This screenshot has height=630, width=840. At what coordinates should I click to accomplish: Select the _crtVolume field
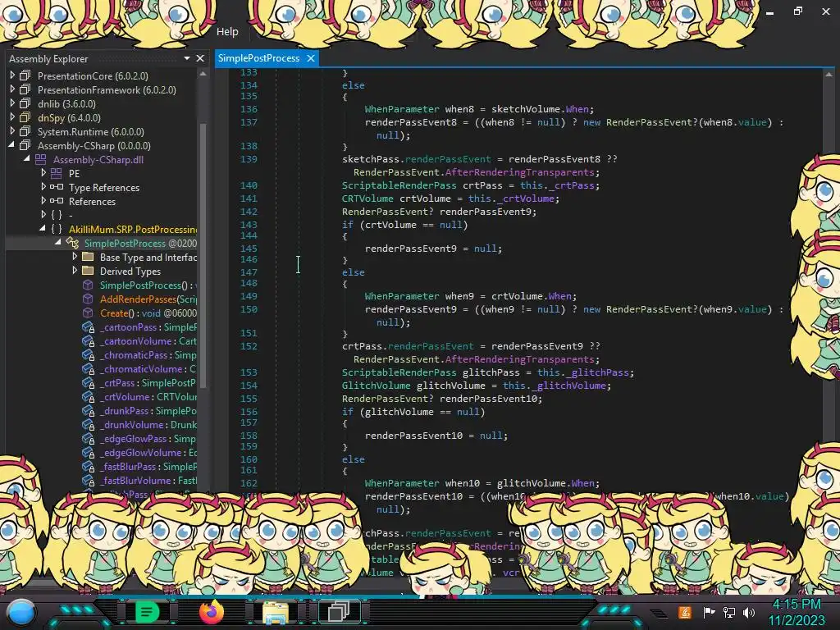pyautogui.click(x=148, y=396)
